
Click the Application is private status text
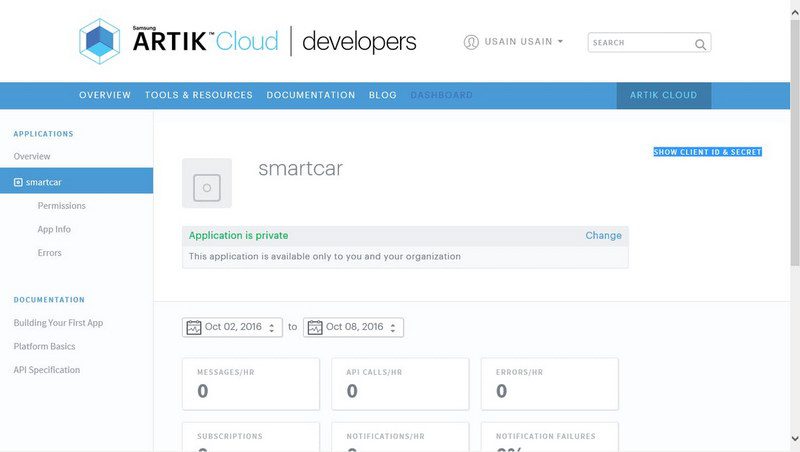[238, 235]
